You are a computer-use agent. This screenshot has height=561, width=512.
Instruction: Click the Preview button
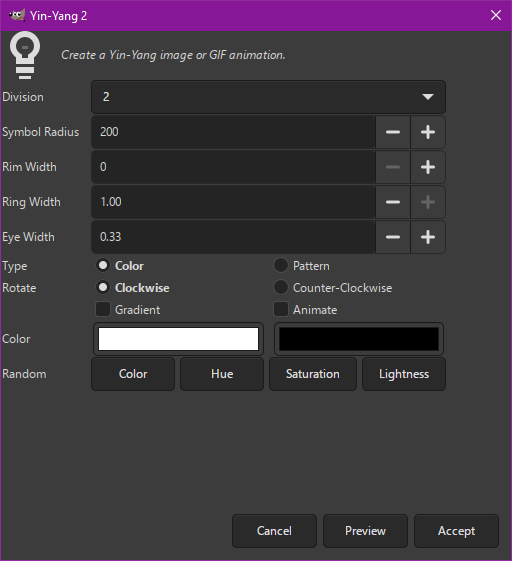pyautogui.click(x=365, y=531)
